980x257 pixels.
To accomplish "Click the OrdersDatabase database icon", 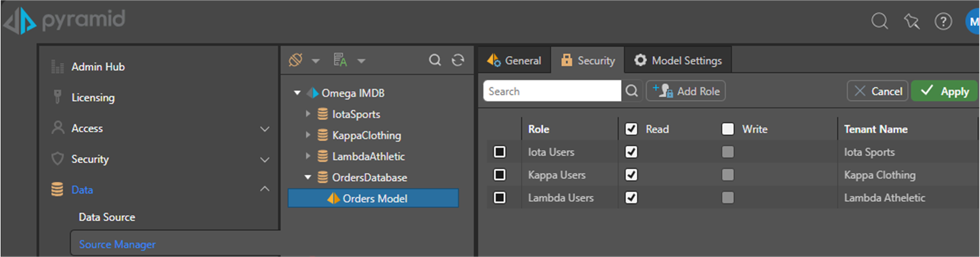I will [x=323, y=177].
